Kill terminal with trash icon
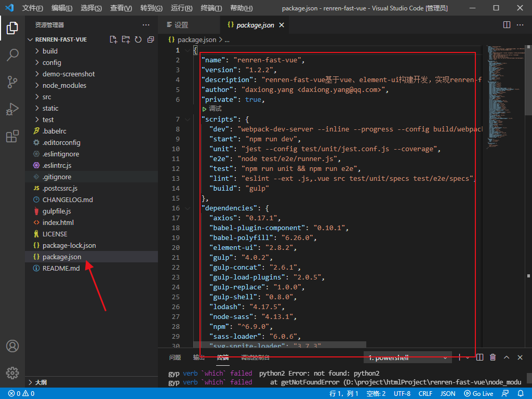Viewport: 532px width, 399px height. tap(493, 357)
